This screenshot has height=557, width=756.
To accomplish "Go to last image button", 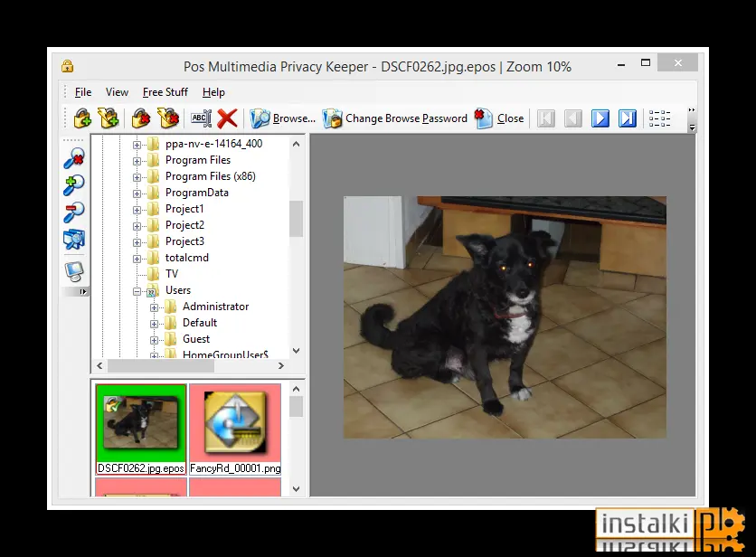I will click(x=628, y=118).
